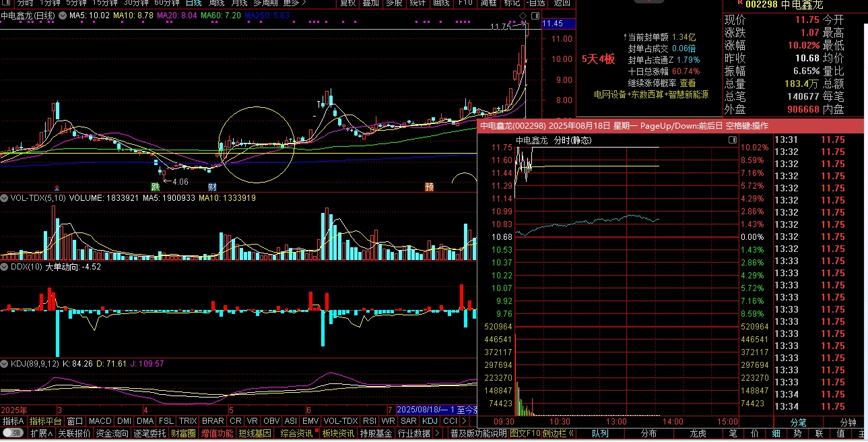Expand more periods via 更多 >
The height and width of the screenshot is (442, 868).
coord(295,3)
